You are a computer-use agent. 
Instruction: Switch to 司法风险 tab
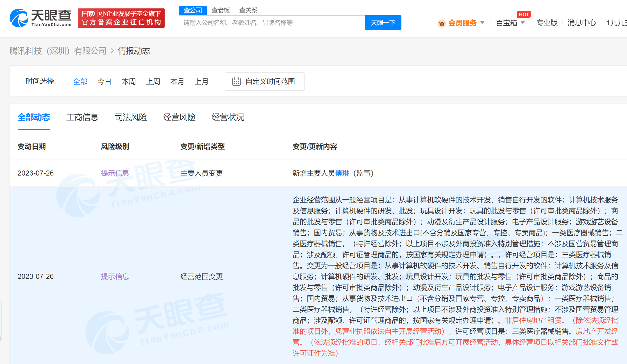point(131,117)
